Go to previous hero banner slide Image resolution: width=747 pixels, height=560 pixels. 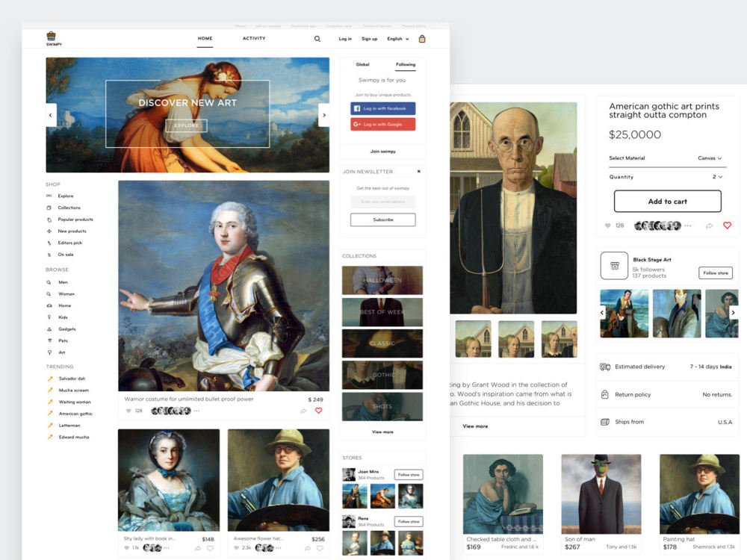pyautogui.click(x=51, y=115)
